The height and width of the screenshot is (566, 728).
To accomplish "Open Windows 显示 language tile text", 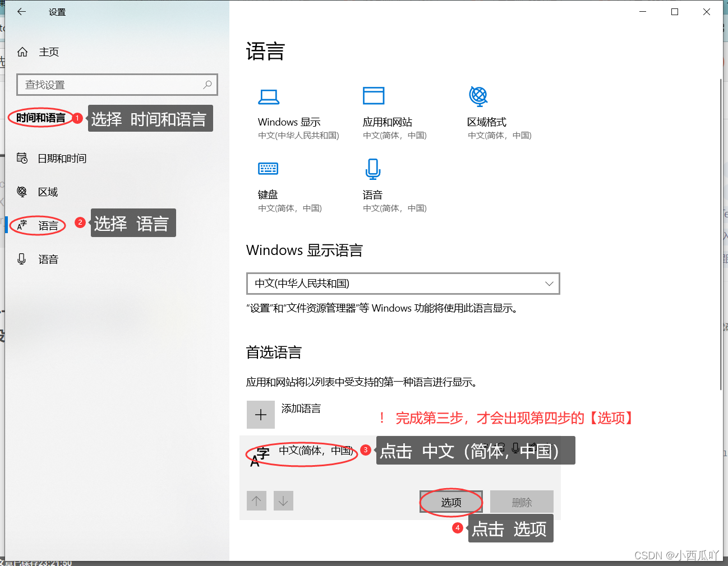I will [289, 122].
